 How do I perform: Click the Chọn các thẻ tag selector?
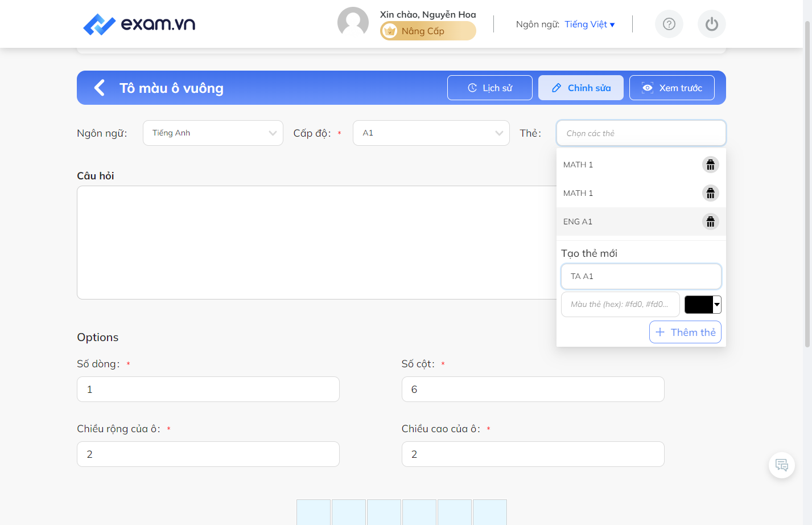point(641,133)
